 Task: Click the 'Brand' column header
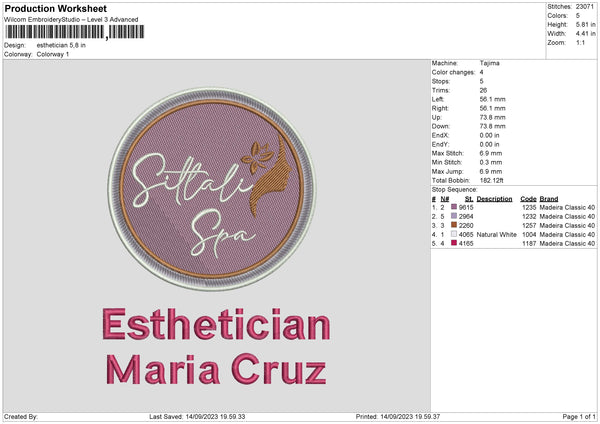click(549, 199)
